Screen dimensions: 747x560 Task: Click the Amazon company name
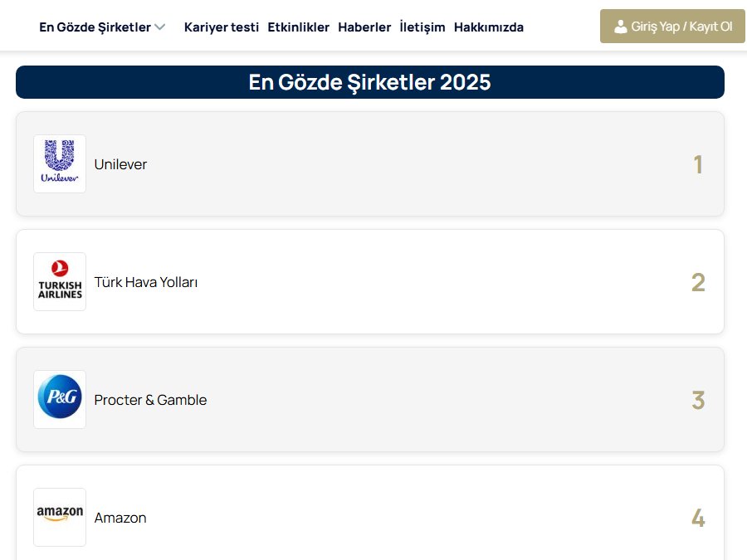click(120, 518)
